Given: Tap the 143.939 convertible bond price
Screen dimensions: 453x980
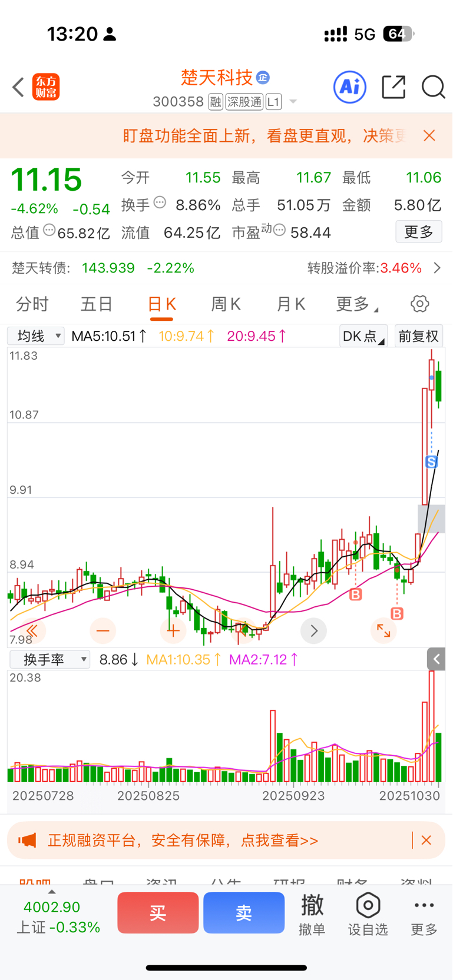Looking at the screenshot, I should click(x=108, y=268).
